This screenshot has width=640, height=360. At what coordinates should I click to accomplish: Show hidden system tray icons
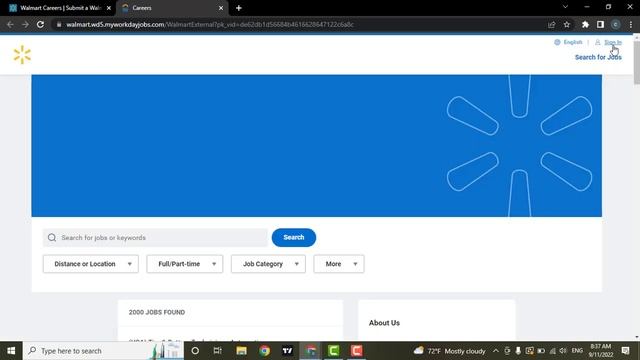pyautogui.click(x=496, y=351)
